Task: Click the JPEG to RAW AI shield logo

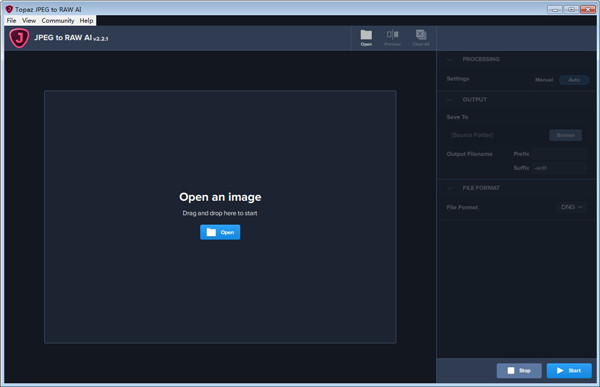Action: coord(19,38)
